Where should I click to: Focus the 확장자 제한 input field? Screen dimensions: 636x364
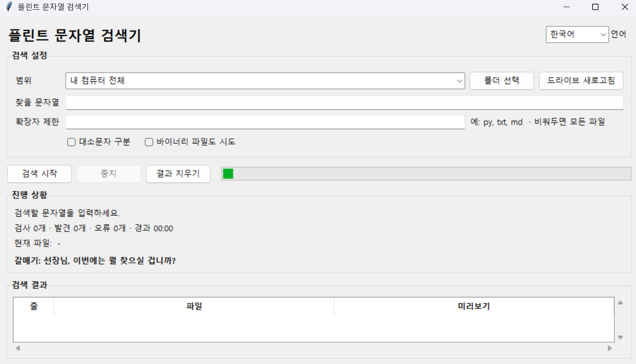(x=265, y=122)
